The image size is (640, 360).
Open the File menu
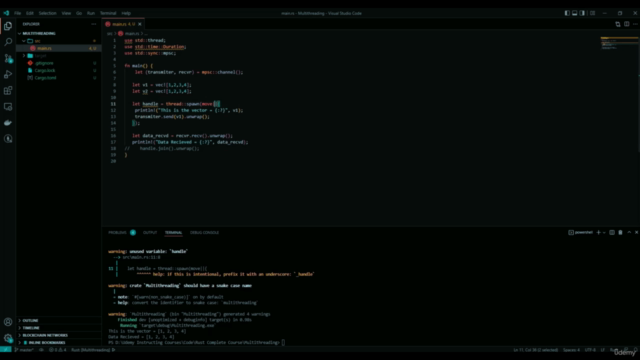click(x=18, y=13)
